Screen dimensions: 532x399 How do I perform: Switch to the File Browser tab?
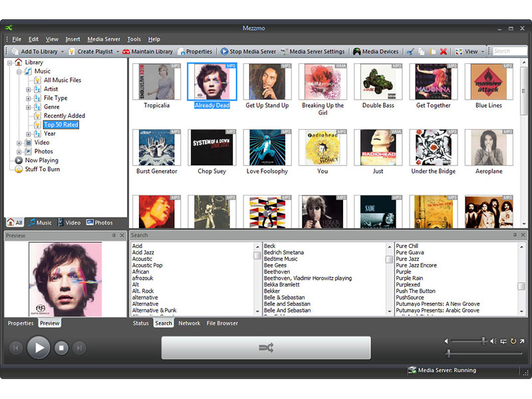click(222, 323)
